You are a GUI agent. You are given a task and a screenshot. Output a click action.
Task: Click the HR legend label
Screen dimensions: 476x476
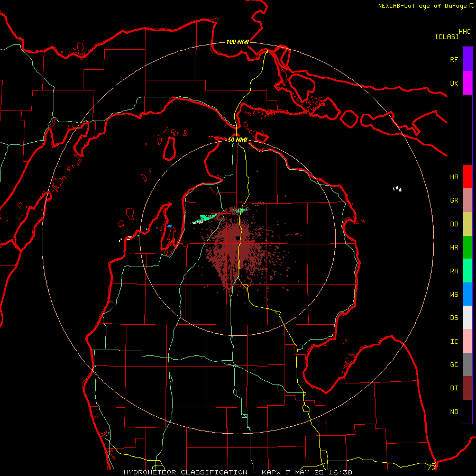pyautogui.click(x=454, y=248)
